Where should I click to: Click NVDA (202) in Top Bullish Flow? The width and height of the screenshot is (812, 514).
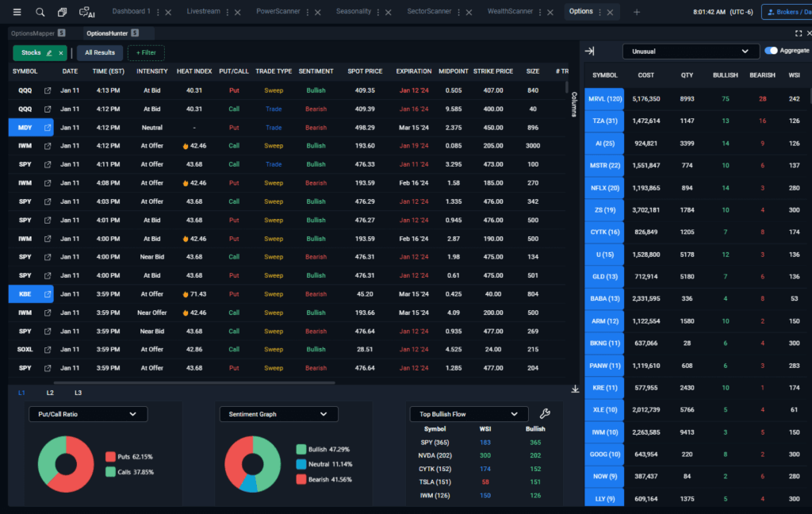435,455
